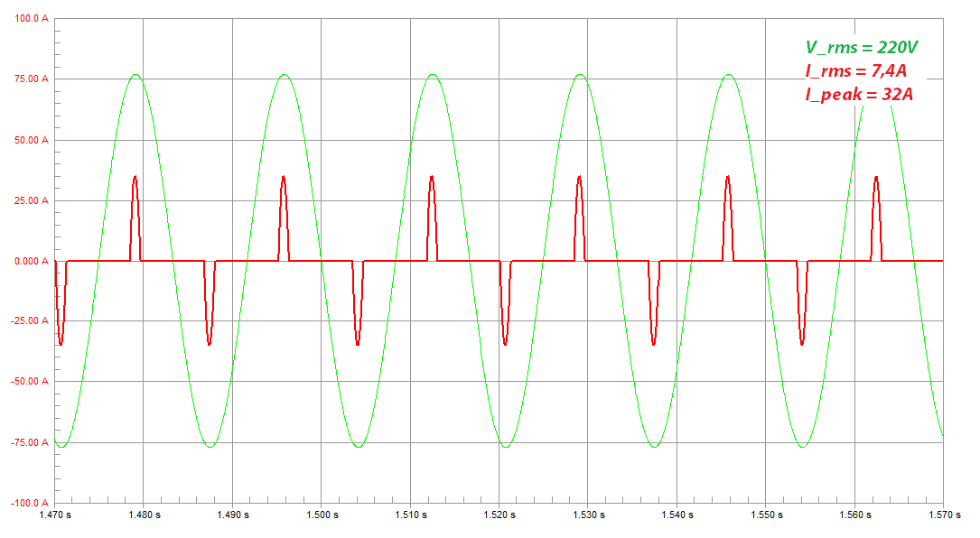Select the -100.0 A y-axis label
The height and width of the screenshot is (538, 980).
click(28, 503)
